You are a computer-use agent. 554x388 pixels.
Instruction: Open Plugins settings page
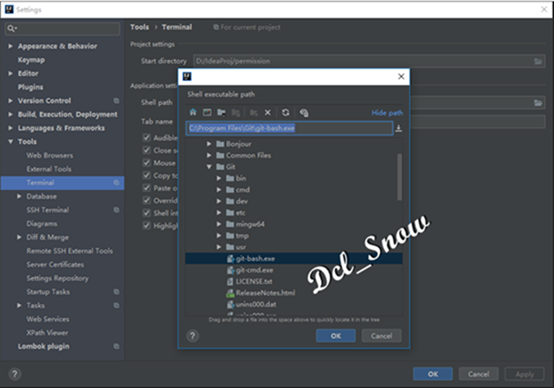tap(31, 87)
